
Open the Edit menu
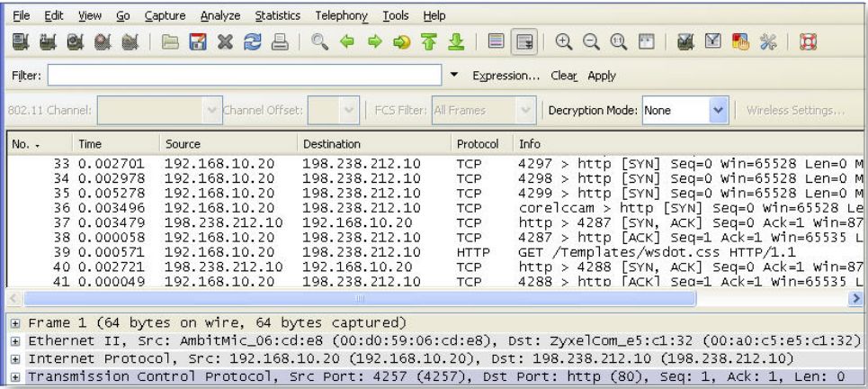(x=54, y=15)
